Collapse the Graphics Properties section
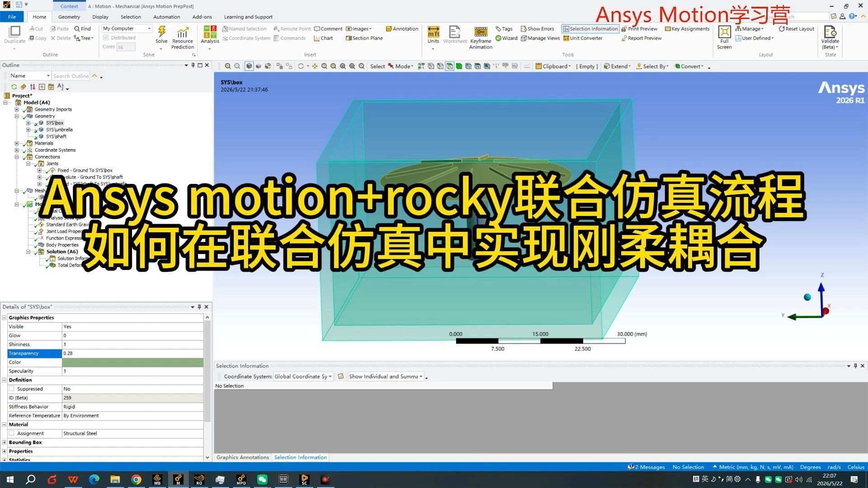The height and width of the screenshot is (488, 868). pyautogui.click(x=5, y=318)
